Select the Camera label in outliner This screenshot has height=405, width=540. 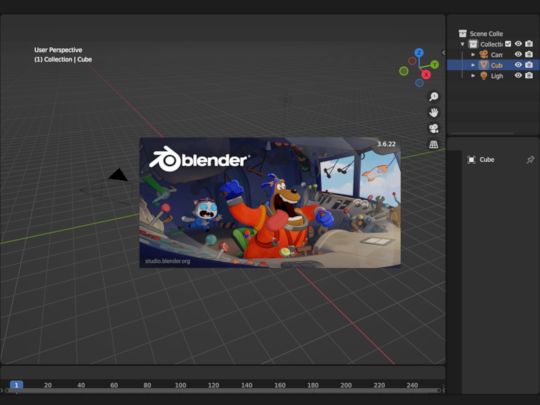[497, 55]
